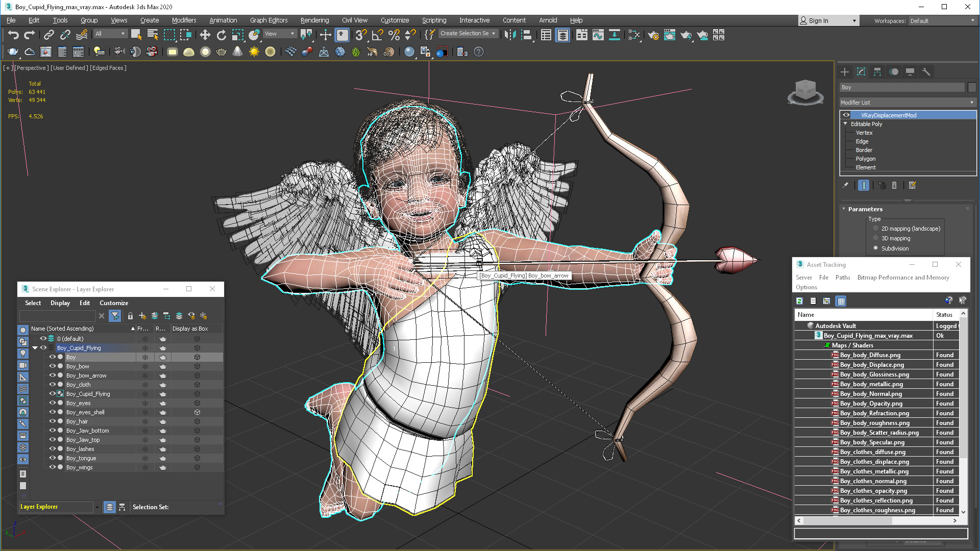Select 2D mapping (landscape) radio button
The width and height of the screenshot is (980, 551).
[876, 229]
